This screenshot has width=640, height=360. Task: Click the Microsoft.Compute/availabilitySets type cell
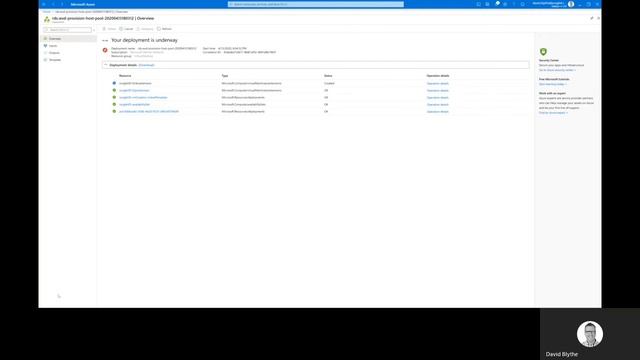click(x=243, y=104)
